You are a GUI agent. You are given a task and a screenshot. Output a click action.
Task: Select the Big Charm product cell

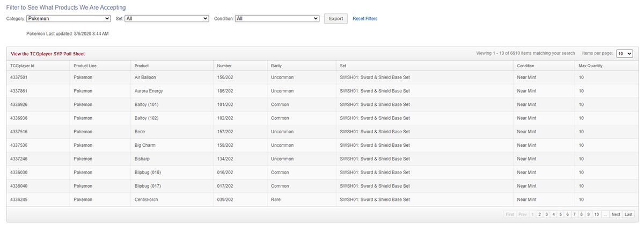point(172,145)
